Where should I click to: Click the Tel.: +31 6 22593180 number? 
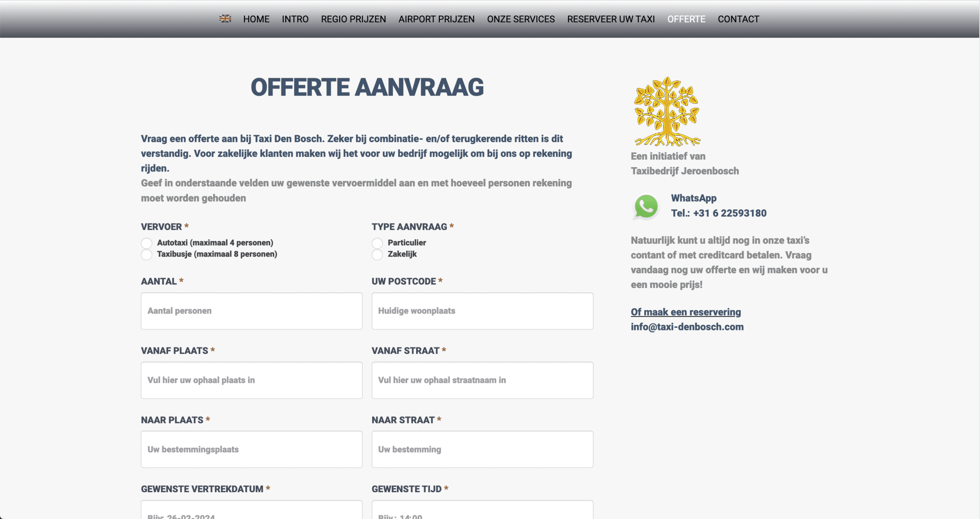point(719,213)
